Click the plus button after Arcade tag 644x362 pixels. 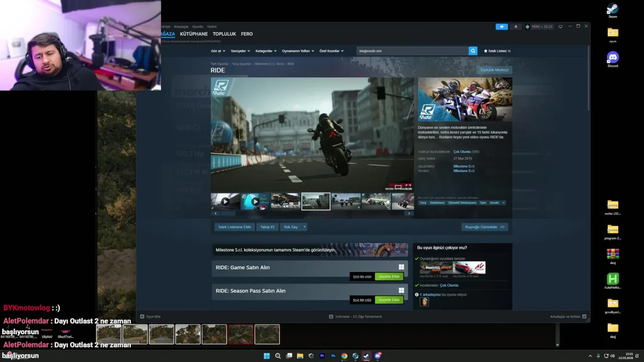[x=503, y=203]
